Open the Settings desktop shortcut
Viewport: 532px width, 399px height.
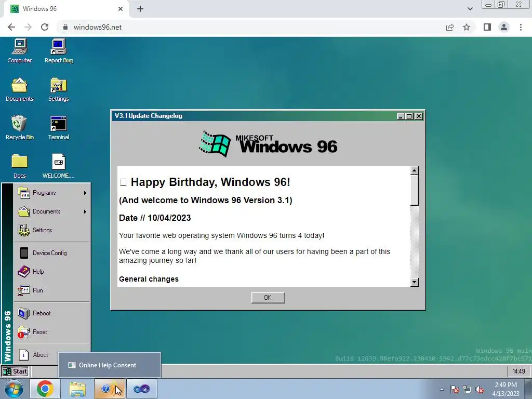point(58,89)
